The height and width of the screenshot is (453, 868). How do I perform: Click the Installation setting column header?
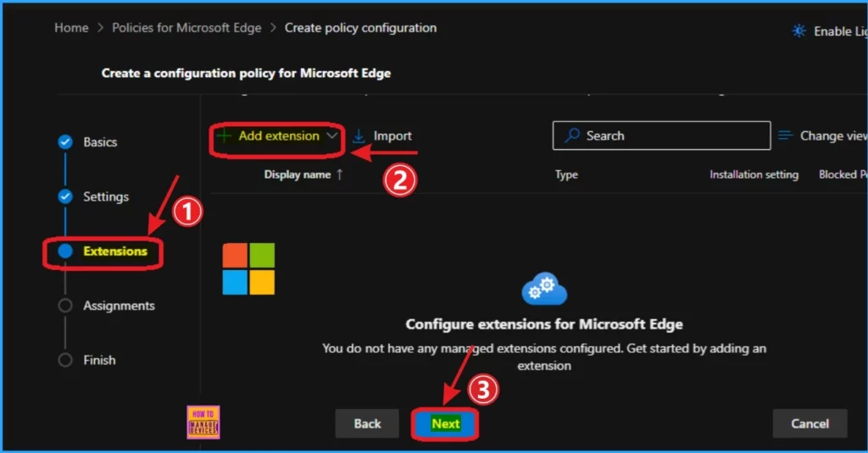click(x=754, y=174)
